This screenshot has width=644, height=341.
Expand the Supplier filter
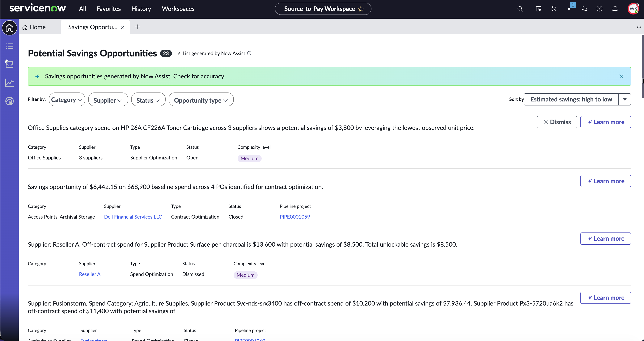point(108,100)
